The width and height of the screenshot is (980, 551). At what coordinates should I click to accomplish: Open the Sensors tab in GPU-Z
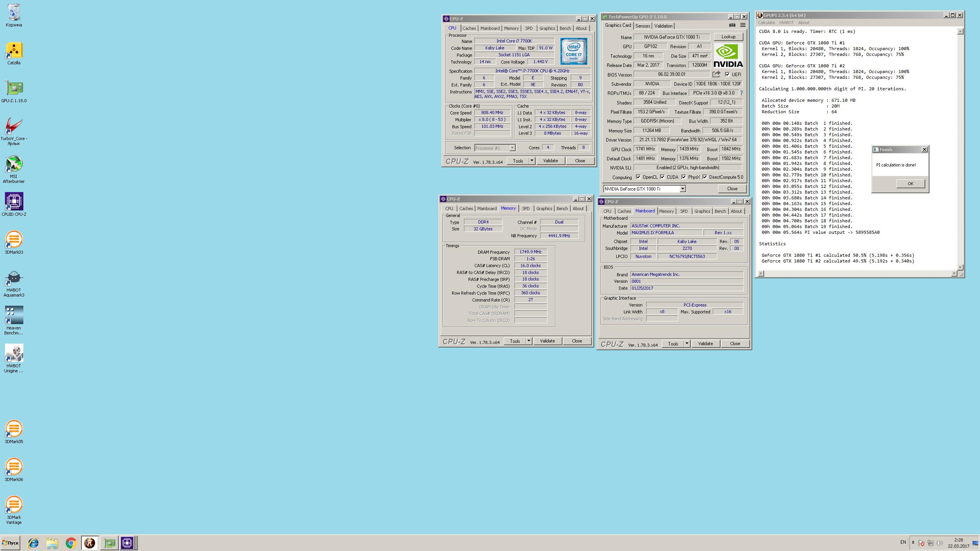click(x=643, y=26)
